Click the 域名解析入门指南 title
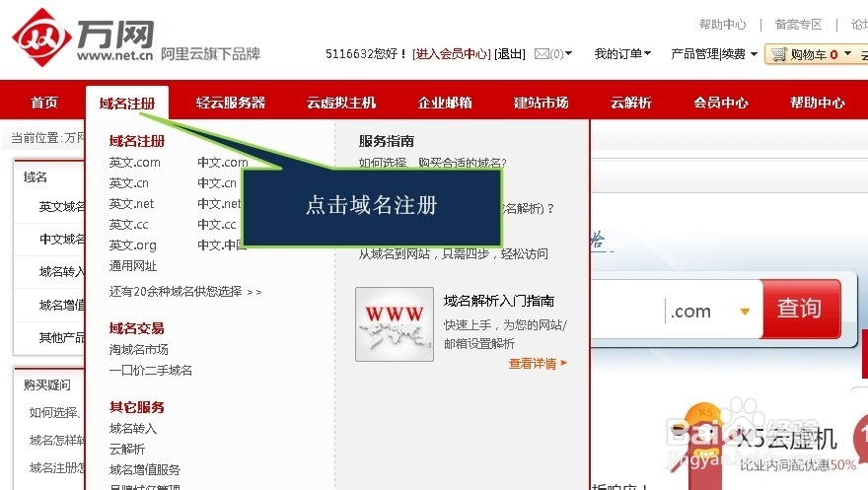868x490 pixels. tap(499, 301)
